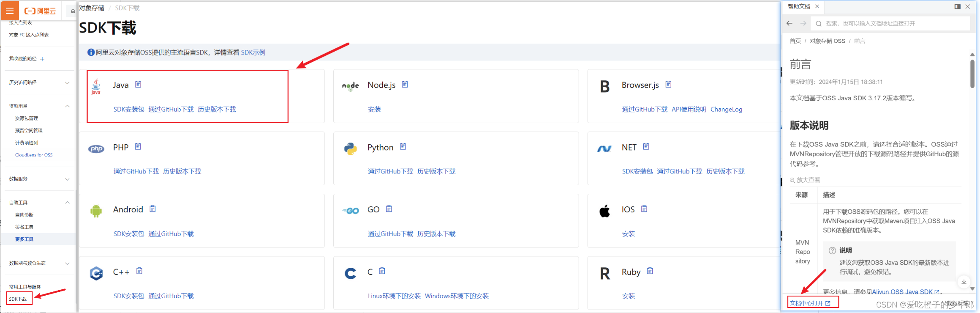Image resolution: width=980 pixels, height=313 pixels.
Task: Click the document icon beside C++
Action: coord(139,271)
